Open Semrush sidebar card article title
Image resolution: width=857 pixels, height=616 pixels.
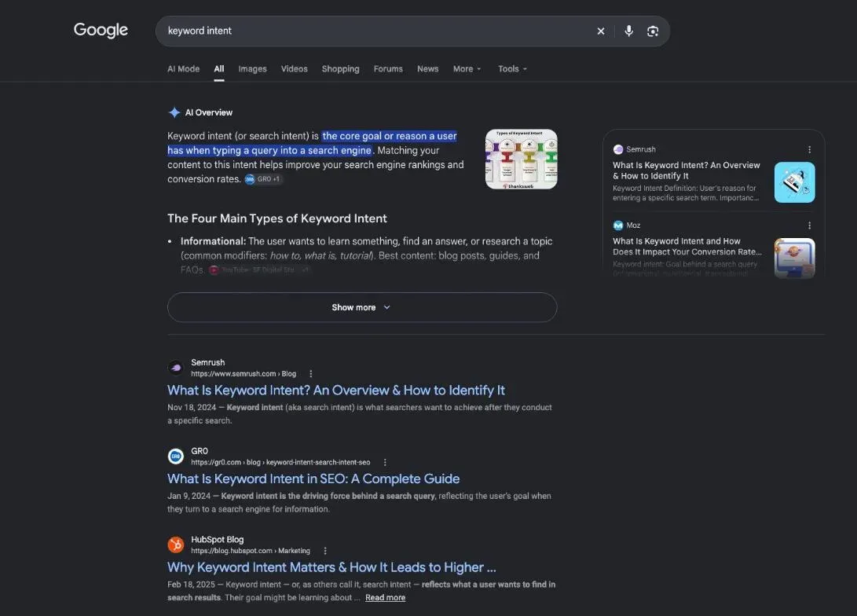click(x=686, y=170)
